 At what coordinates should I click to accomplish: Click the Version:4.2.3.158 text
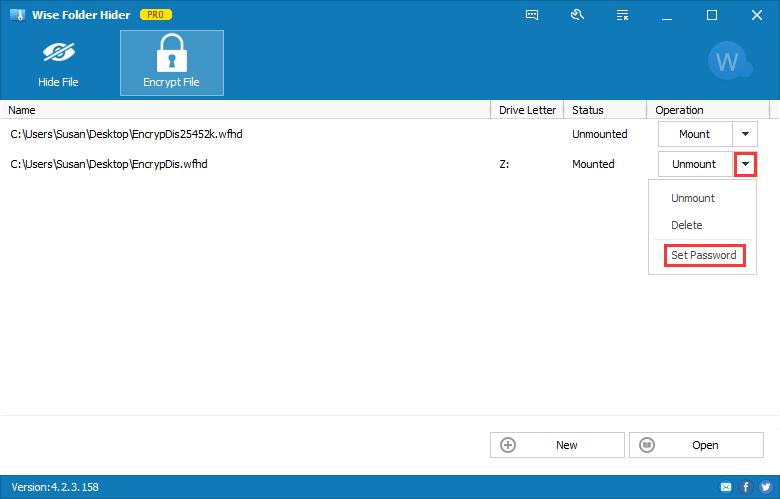[55, 487]
